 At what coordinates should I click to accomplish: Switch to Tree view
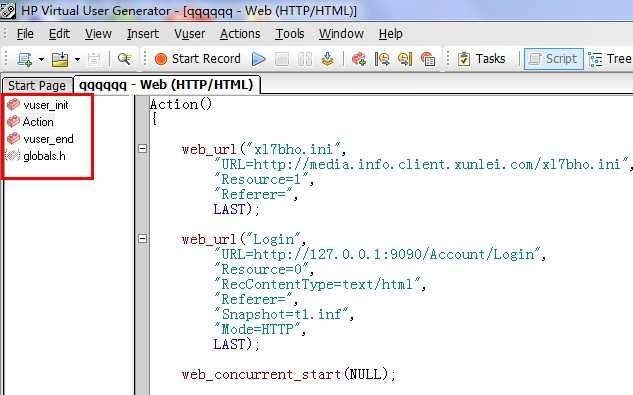(610, 59)
